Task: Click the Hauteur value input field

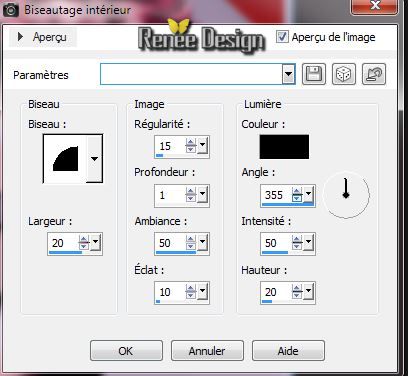Action: coord(276,292)
